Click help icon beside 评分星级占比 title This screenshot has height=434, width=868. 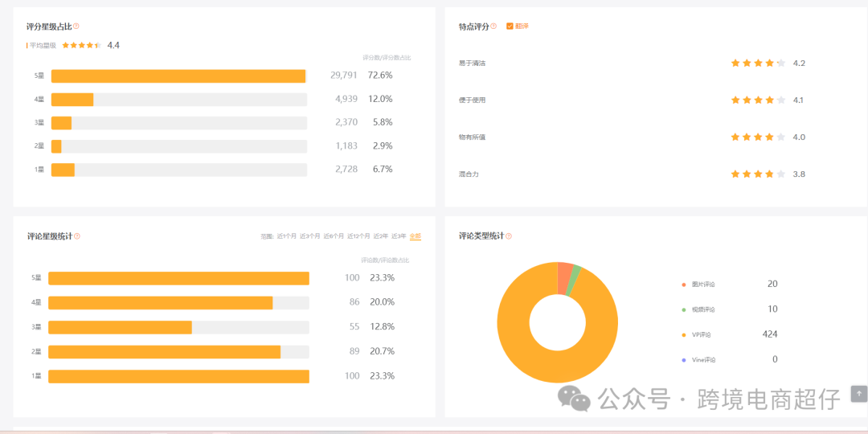[76, 27]
